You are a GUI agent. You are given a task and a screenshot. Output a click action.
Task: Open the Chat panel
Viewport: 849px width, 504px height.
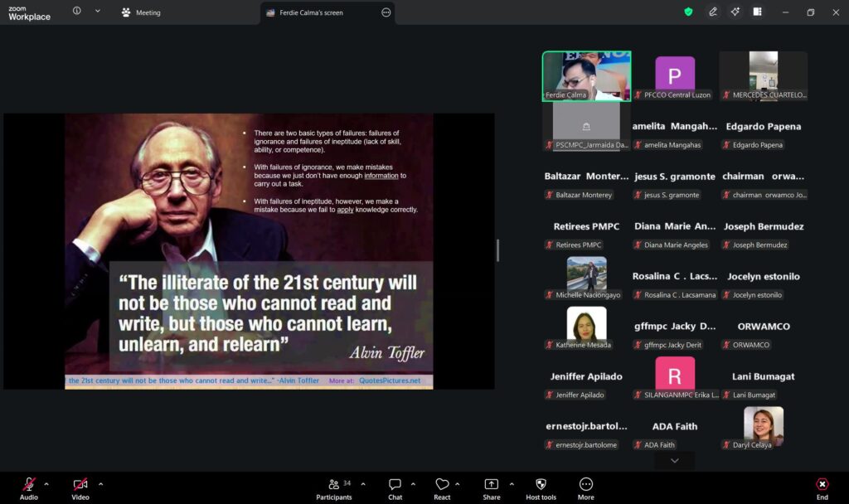(x=395, y=485)
